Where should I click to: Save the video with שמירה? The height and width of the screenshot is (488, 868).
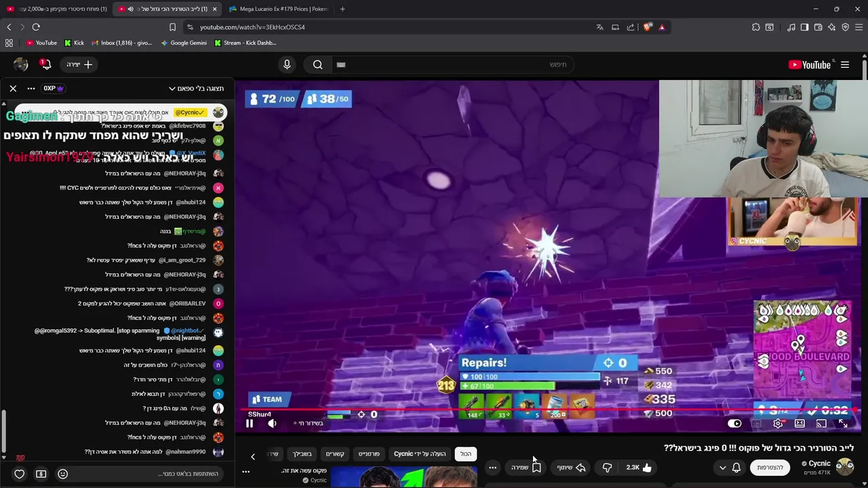coord(526,467)
